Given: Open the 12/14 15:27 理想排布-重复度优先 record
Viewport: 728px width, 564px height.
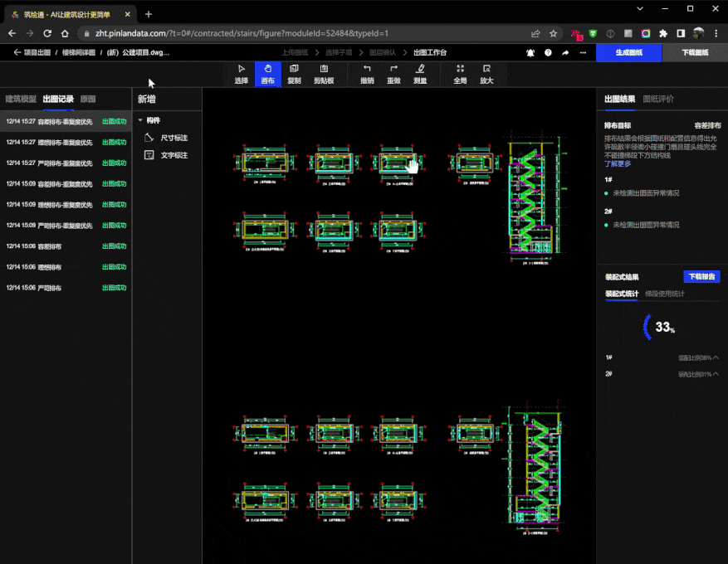Looking at the screenshot, I should (66, 142).
